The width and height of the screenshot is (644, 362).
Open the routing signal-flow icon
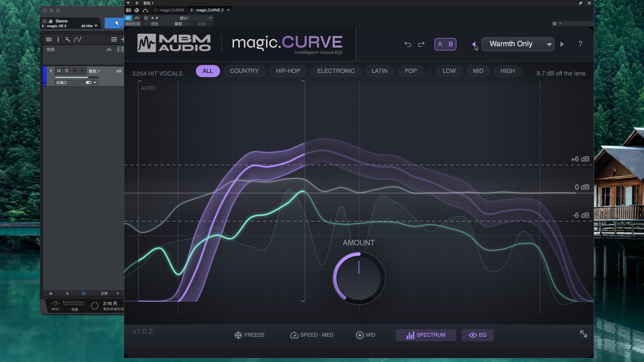[x=145, y=10]
